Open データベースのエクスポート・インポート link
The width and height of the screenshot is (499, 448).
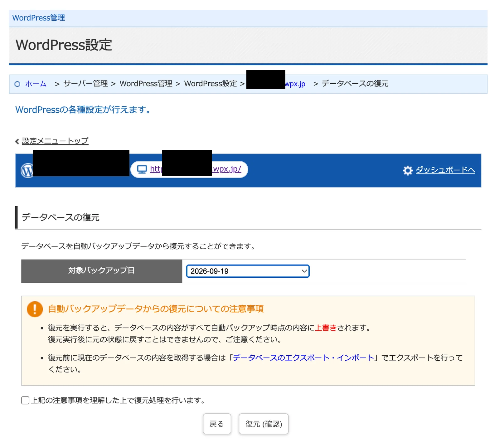coord(303,358)
